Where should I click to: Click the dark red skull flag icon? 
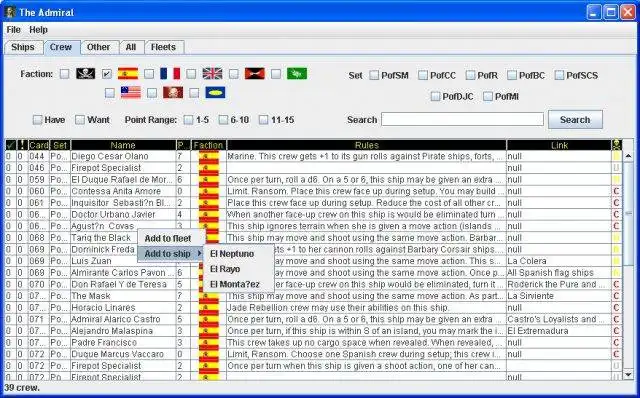point(173,93)
